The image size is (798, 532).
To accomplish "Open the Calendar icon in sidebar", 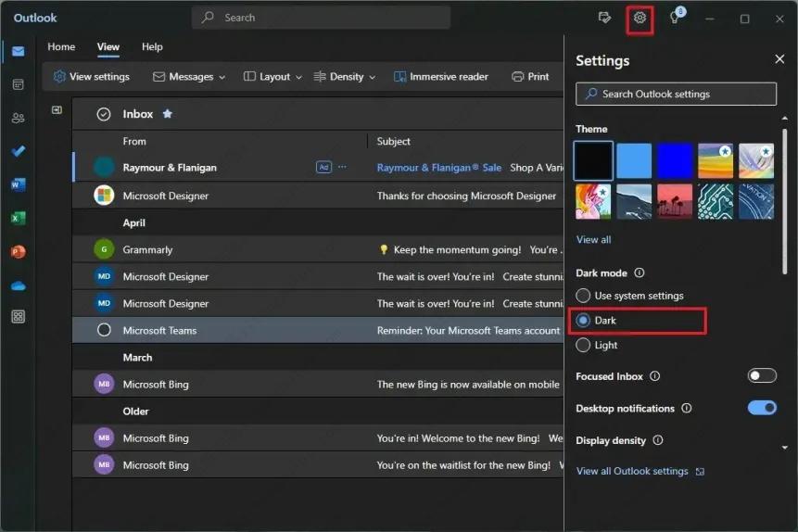I will (19, 84).
